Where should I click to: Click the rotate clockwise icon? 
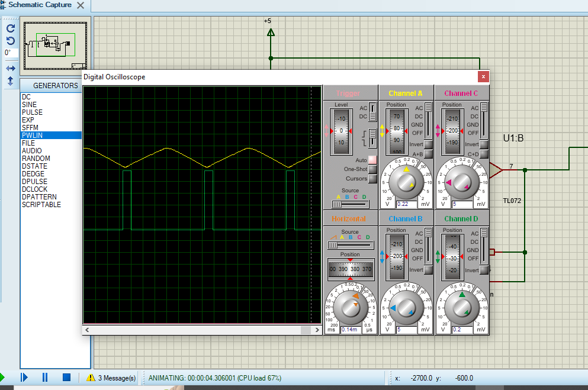click(10, 28)
